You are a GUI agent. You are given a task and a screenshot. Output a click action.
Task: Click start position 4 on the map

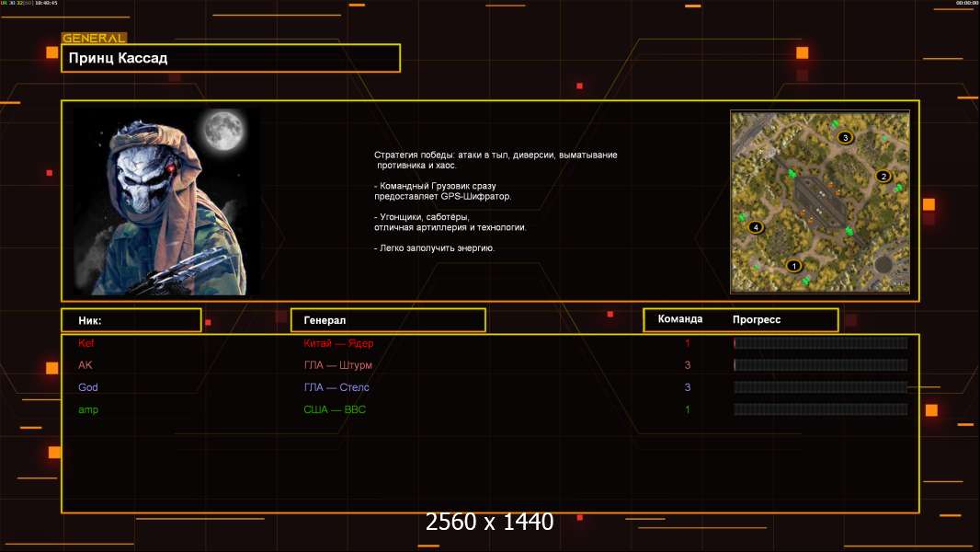click(x=756, y=226)
